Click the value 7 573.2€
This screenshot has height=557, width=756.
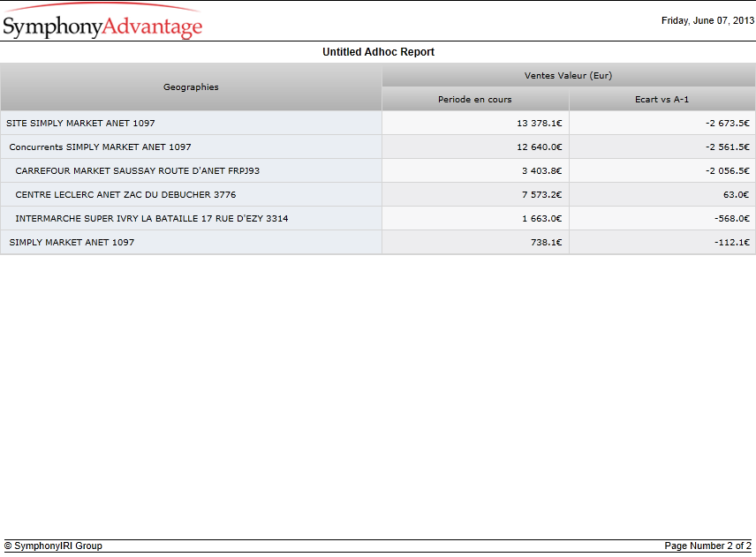[542, 195]
